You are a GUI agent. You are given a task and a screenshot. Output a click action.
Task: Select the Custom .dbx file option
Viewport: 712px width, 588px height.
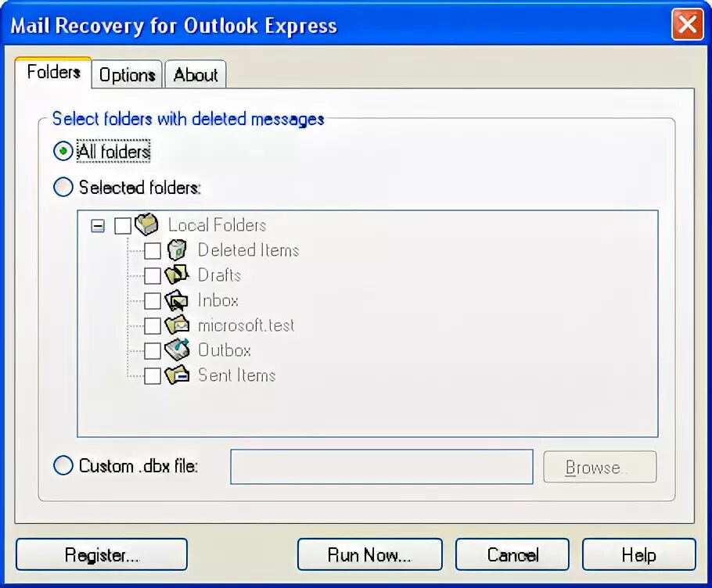[63, 465]
